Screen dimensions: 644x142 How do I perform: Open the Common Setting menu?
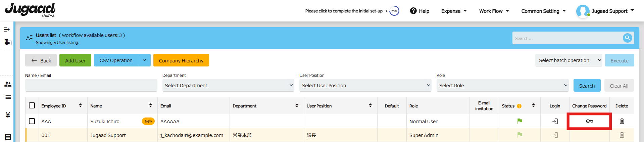(543, 11)
